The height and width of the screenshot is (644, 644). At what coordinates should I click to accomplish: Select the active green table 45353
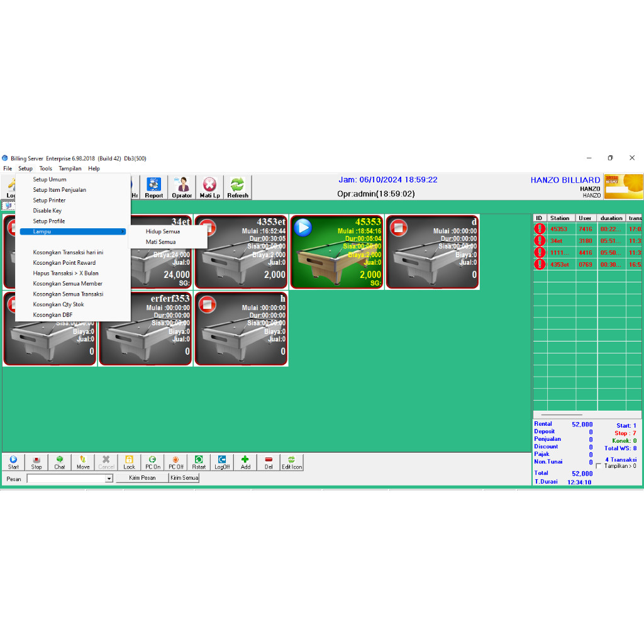337,252
